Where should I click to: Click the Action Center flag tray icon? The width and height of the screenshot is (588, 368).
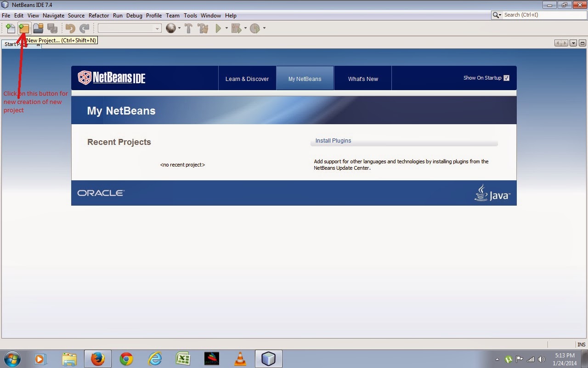(520, 359)
